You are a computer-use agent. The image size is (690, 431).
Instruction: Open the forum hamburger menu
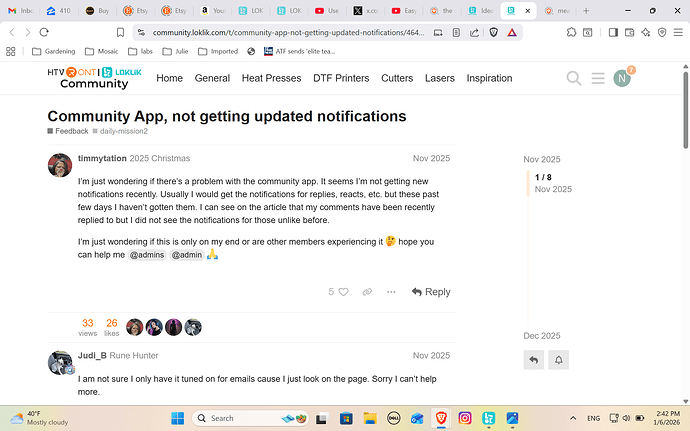(598, 78)
